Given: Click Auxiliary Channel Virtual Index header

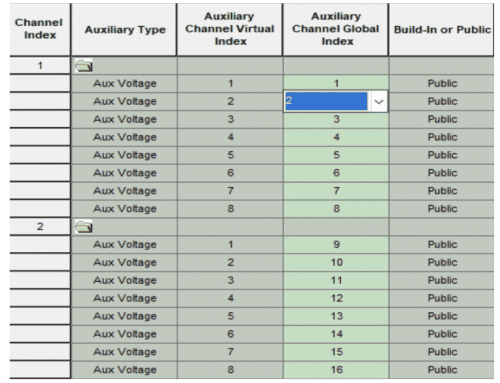Looking at the screenshot, I should point(230,29).
